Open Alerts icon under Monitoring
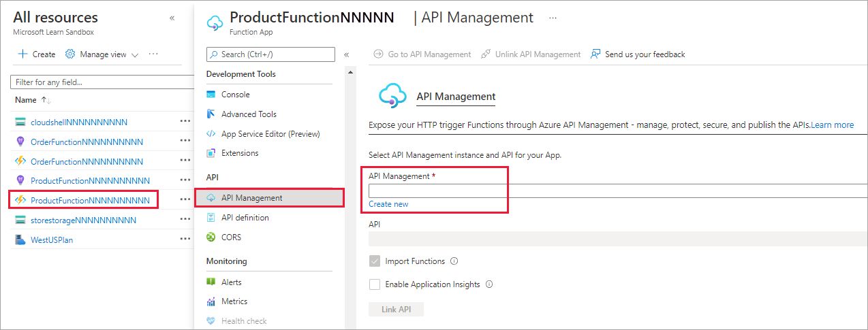 [211, 282]
